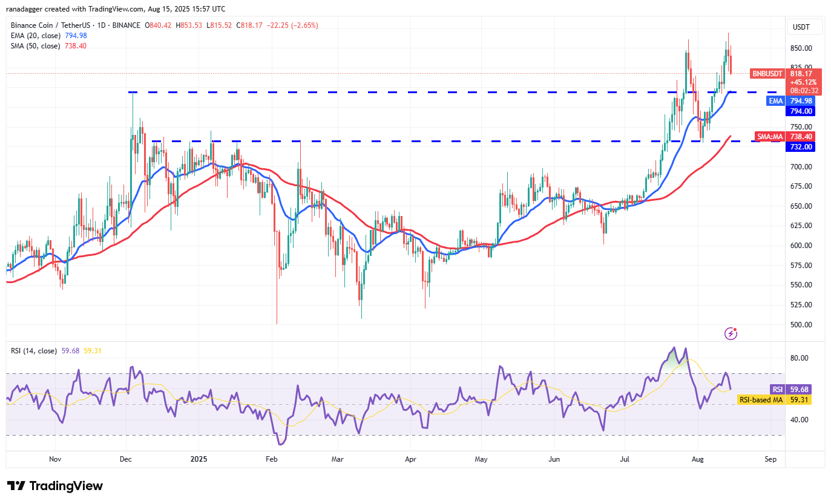Select the SMA (50, close) indicator legend
Image resolution: width=831 pixels, height=504 pixels.
click(x=36, y=46)
